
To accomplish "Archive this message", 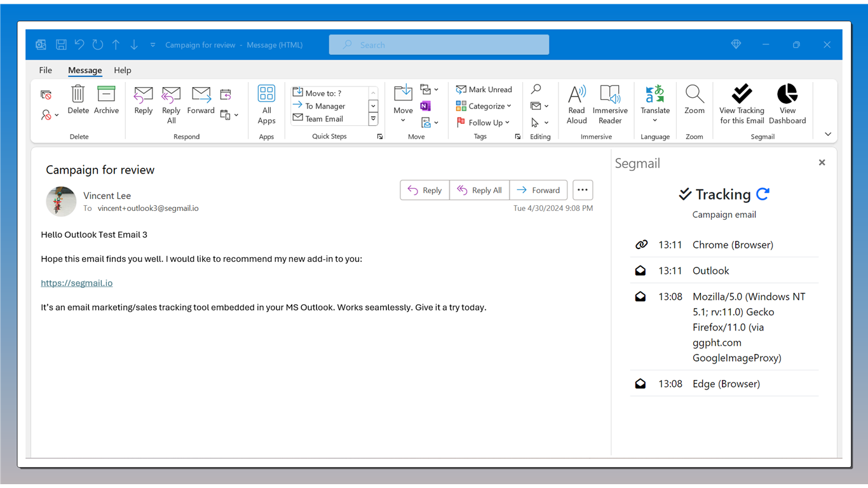I will tap(106, 100).
